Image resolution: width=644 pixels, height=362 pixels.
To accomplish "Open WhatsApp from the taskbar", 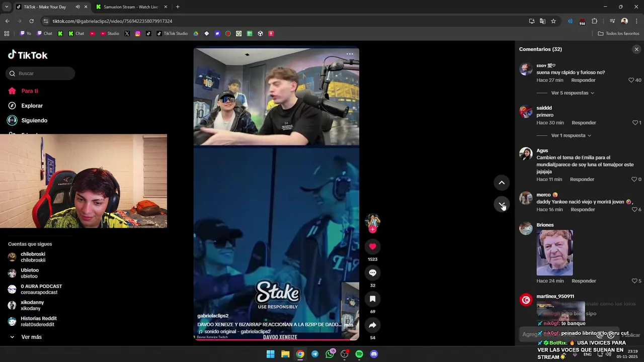I will 330,354.
